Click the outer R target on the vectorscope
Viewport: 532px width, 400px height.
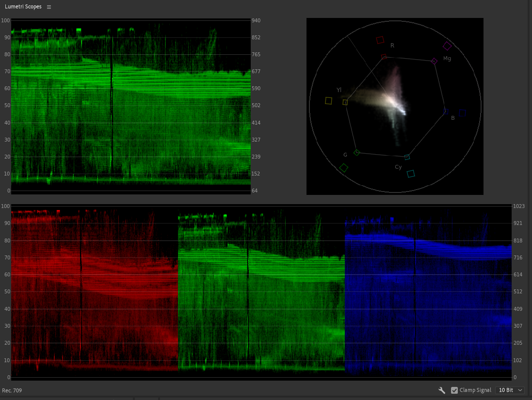[x=380, y=40]
